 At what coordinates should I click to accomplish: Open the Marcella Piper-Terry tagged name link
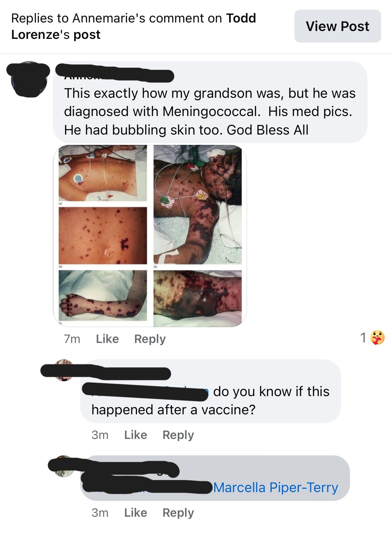pyautogui.click(x=276, y=487)
